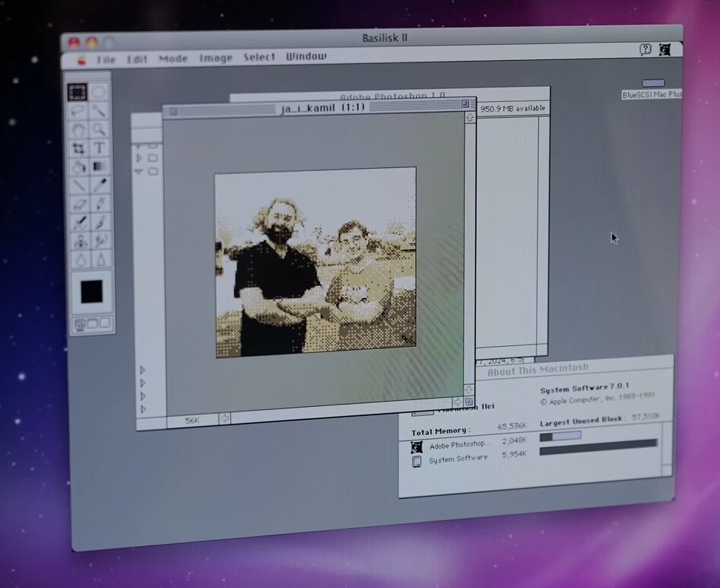Click the Adobe Photoshop memory usage bar
The width and height of the screenshot is (720, 588).
(x=560, y=437)
